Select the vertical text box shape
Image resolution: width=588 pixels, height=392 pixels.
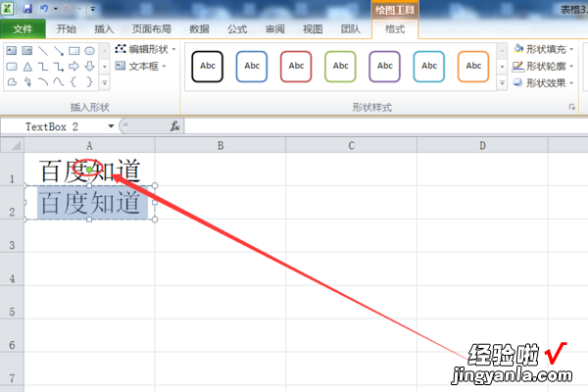(x=27, y=51)
